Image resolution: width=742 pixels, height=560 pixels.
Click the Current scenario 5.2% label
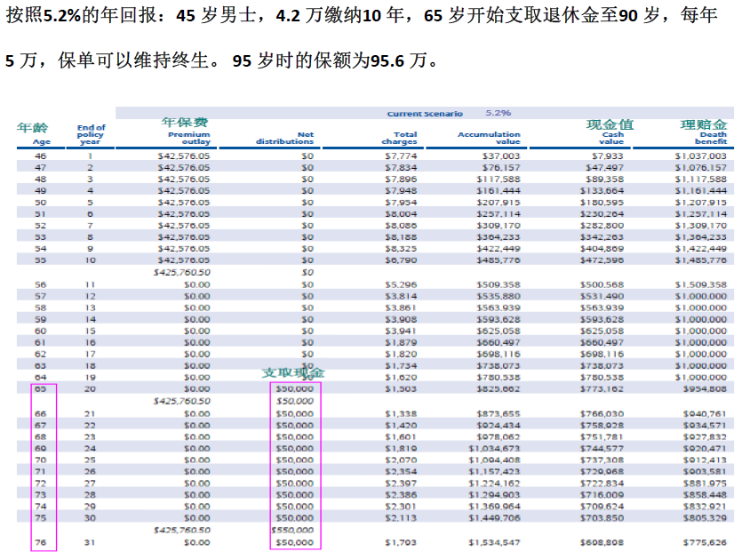click(449, 113)
